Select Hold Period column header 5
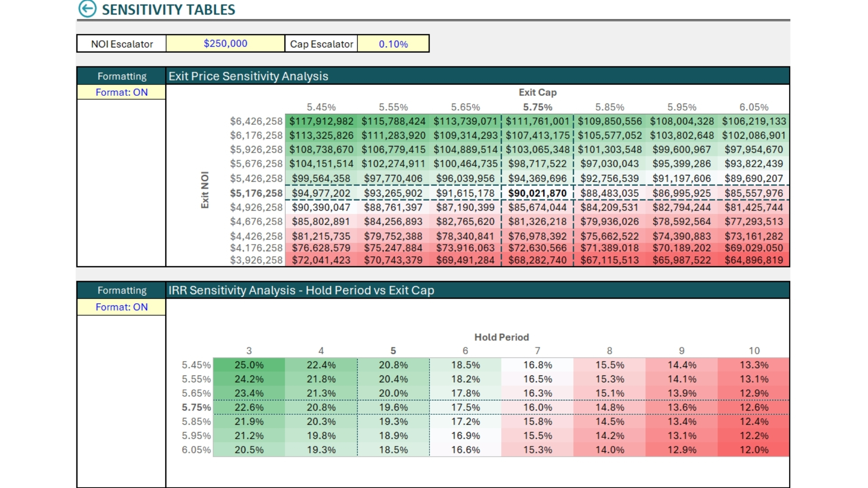The image size is (868, 488). point(393,351)
